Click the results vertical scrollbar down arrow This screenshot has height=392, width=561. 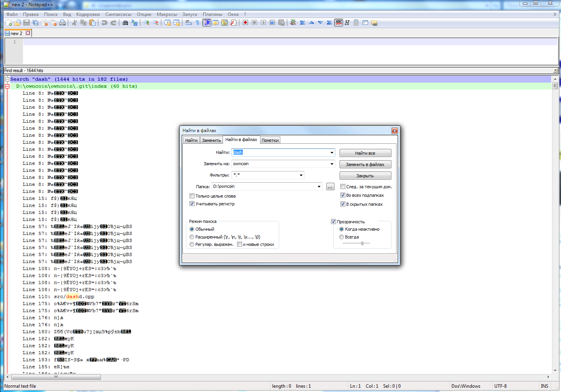(x=555, y=371)
